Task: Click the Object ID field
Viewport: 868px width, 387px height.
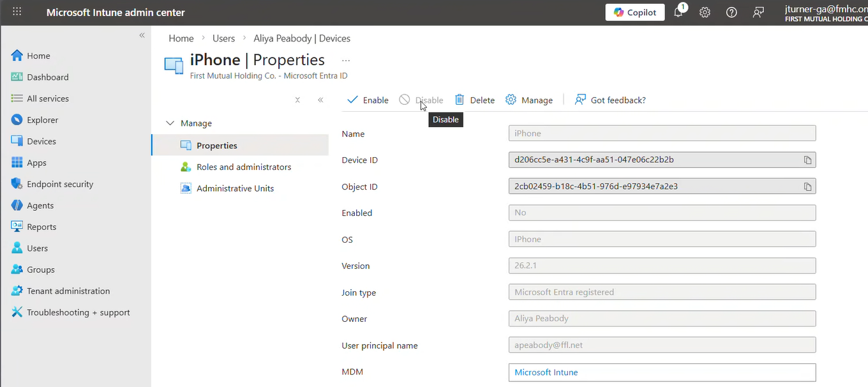Action: pos(662,186)
